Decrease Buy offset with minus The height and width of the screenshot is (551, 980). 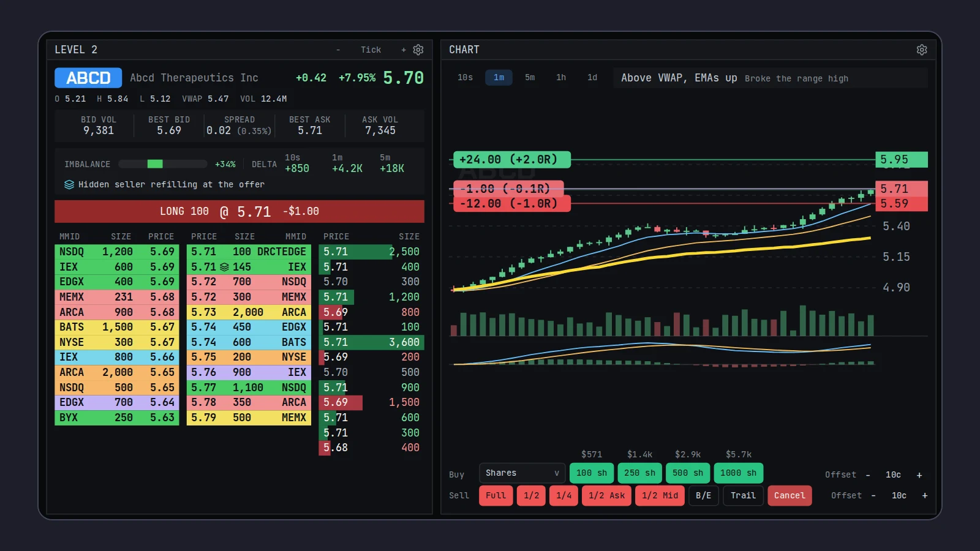coord(868,475)
